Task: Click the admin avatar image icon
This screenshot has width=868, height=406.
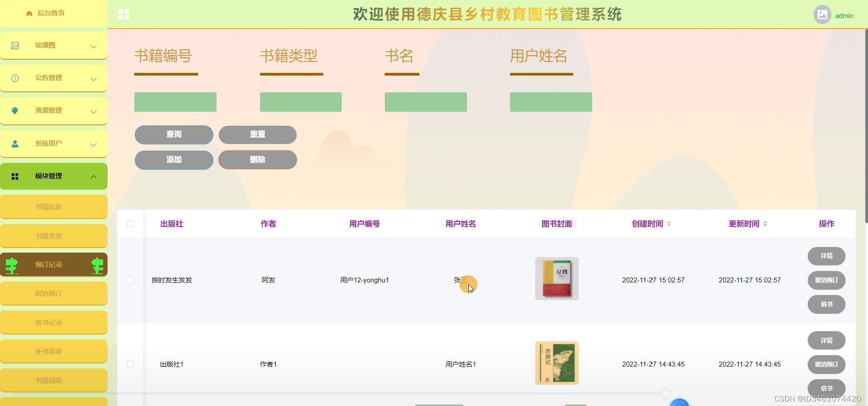Action: tap(822, 14)
